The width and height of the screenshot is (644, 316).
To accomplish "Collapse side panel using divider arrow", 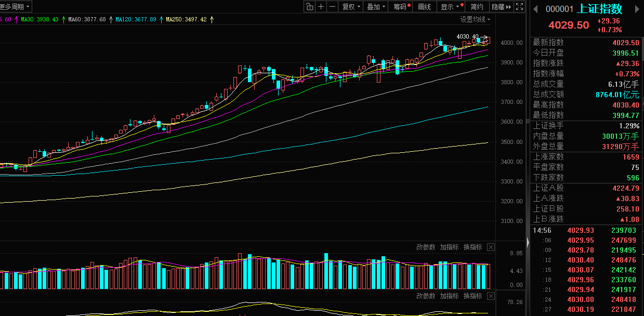I will pos(527,242).
